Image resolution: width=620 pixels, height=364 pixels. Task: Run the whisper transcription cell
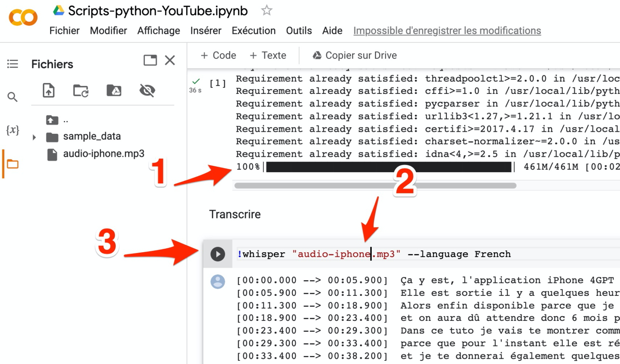[218, 254]
